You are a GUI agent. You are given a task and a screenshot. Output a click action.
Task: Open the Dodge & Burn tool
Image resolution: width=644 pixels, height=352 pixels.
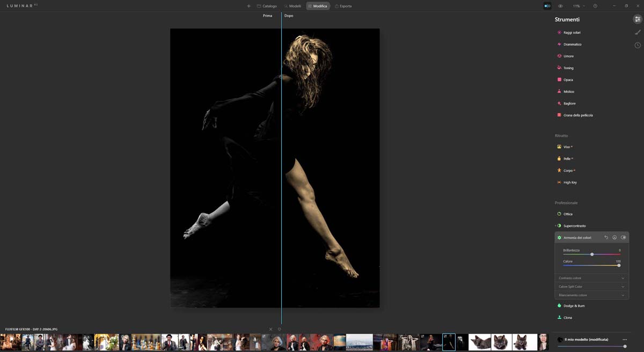574,306
